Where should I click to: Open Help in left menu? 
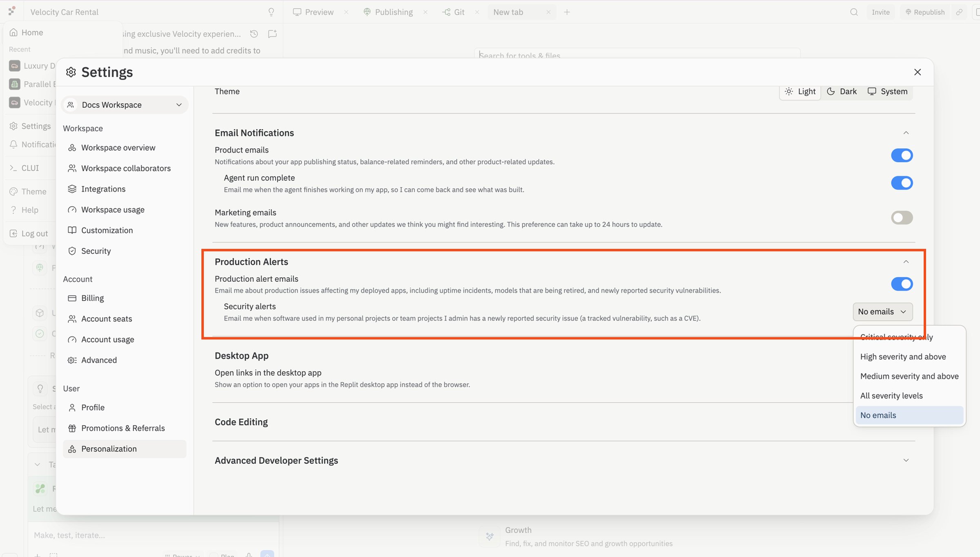tap(24, 210)
